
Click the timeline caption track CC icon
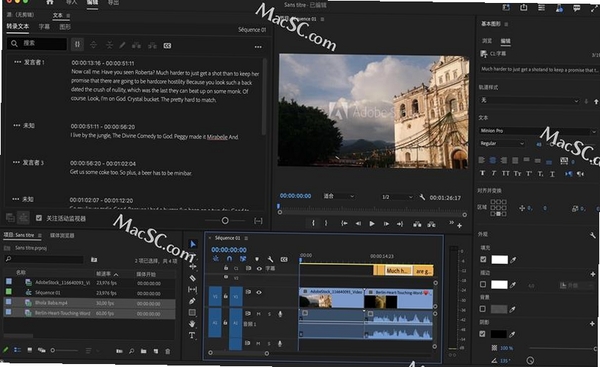[284, 259]
